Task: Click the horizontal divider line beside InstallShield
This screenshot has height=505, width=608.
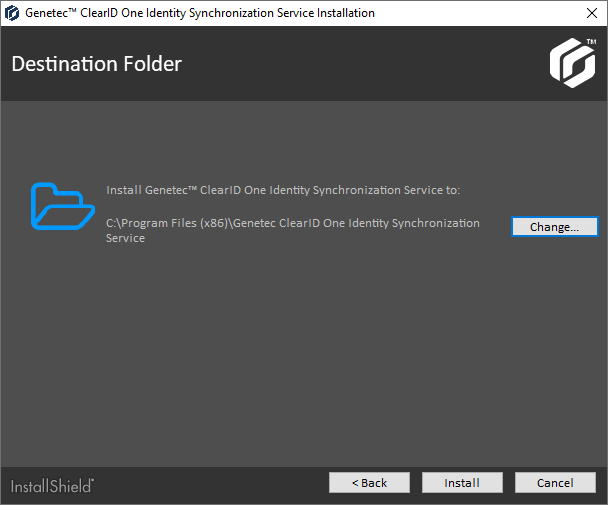Action: 200,466
